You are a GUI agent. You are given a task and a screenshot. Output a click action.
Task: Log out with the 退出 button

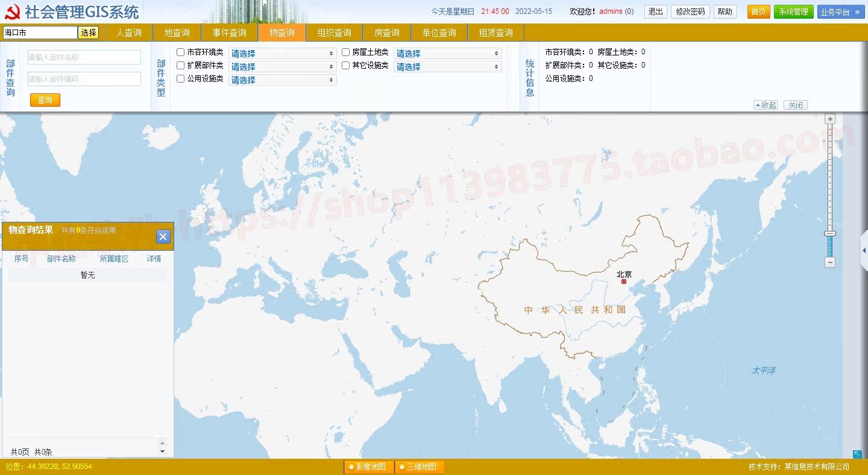(x=656, y=11)
